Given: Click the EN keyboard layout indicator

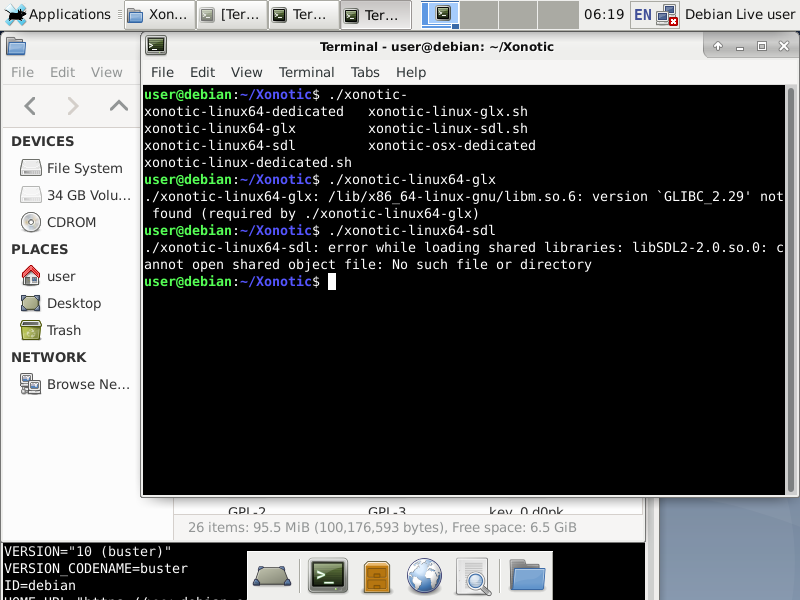Looking at the screenshot, I should click(642, 15).
